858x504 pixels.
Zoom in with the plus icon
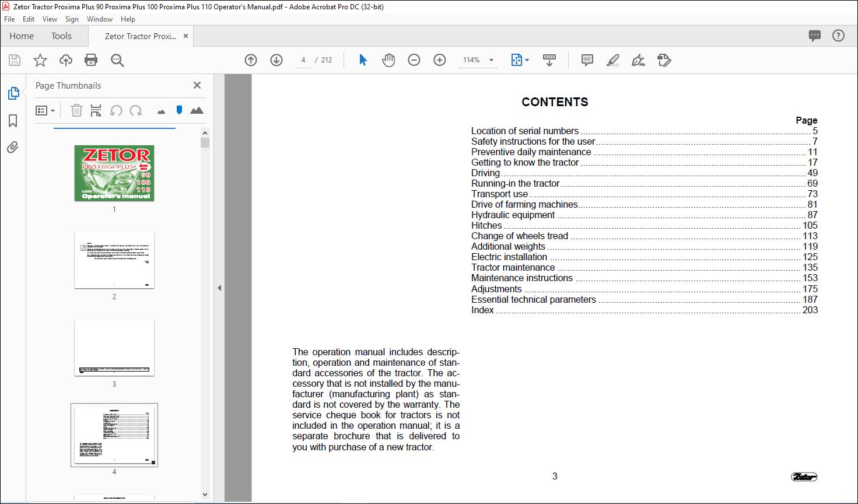point(440,60)
